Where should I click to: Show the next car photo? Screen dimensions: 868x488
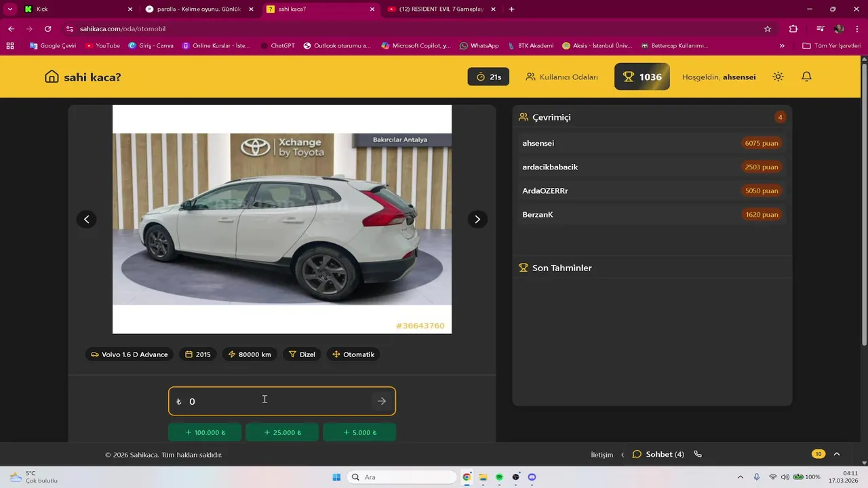tap(477, 219)
